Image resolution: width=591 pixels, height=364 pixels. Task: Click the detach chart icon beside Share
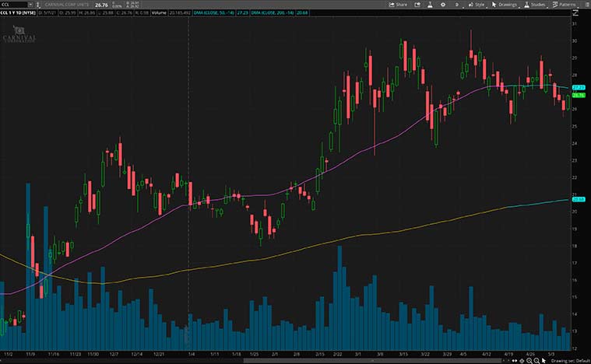[x=416, y=4]
